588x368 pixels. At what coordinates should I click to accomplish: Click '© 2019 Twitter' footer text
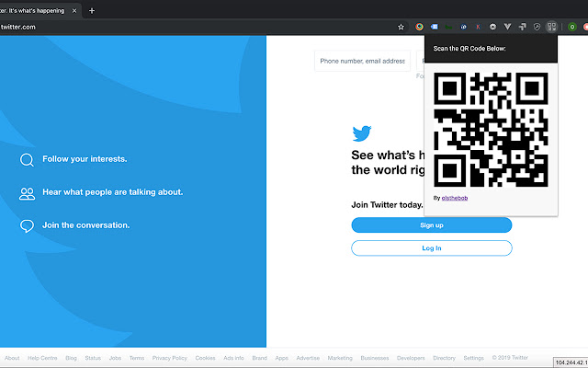coord(510,358)
